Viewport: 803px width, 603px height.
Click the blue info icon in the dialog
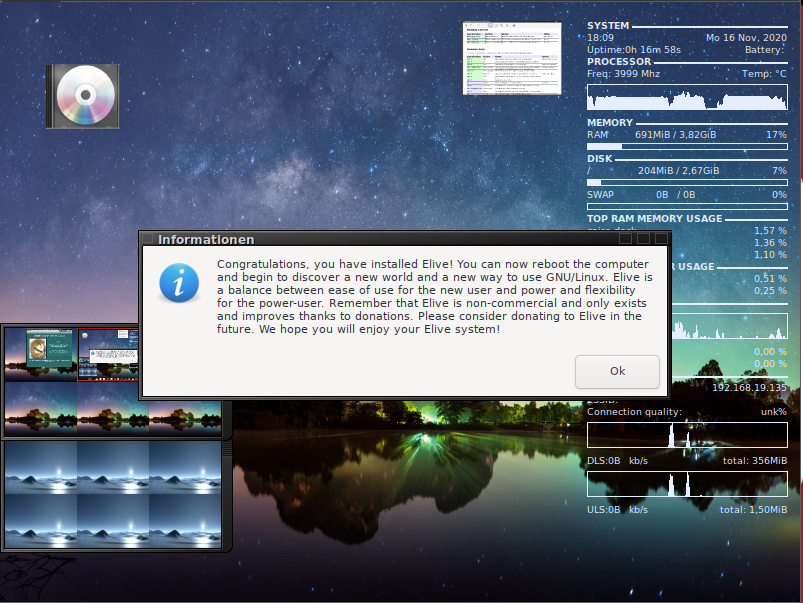tap(179, 283)
